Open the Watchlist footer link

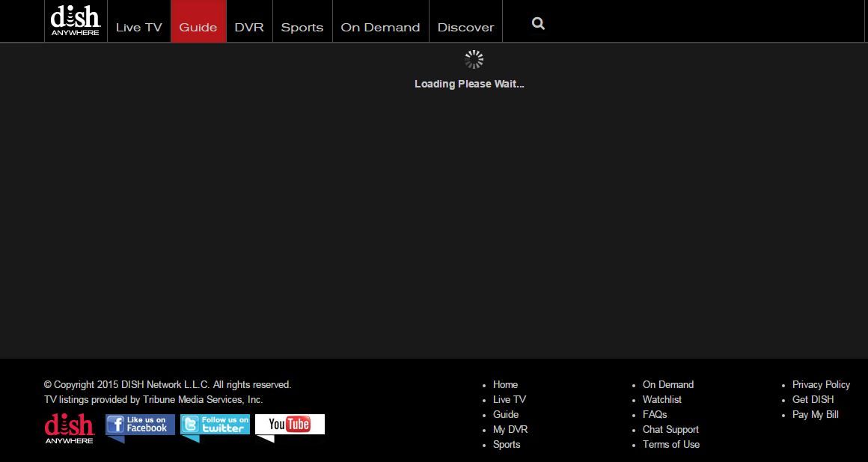pos(662,399)
